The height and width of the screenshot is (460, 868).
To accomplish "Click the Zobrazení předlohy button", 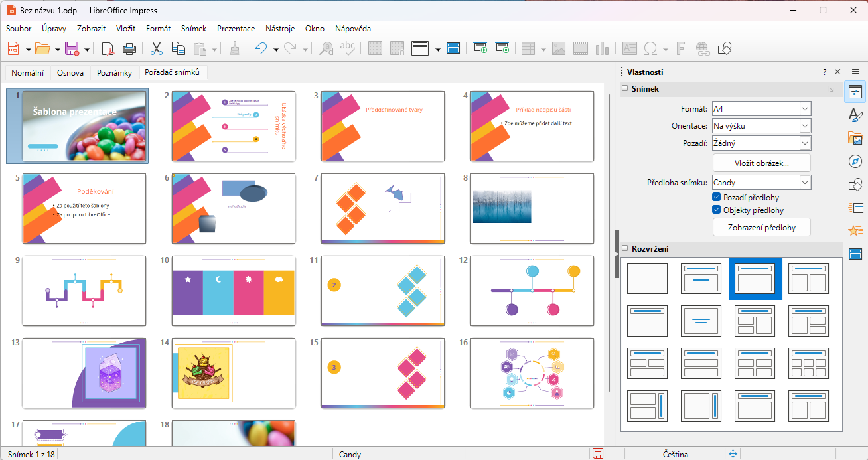I will point(762,227).
